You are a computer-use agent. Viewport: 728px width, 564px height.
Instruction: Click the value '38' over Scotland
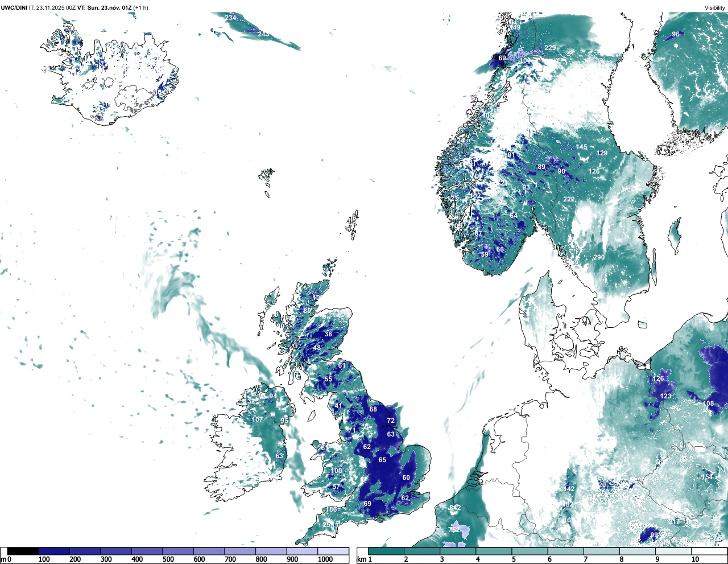point(328,335)
